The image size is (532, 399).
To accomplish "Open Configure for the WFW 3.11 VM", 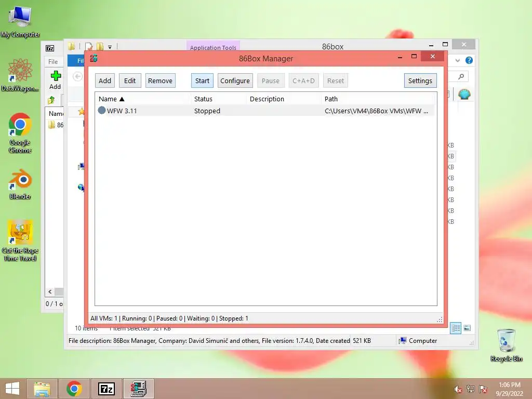I will click(x=235, y=81).
